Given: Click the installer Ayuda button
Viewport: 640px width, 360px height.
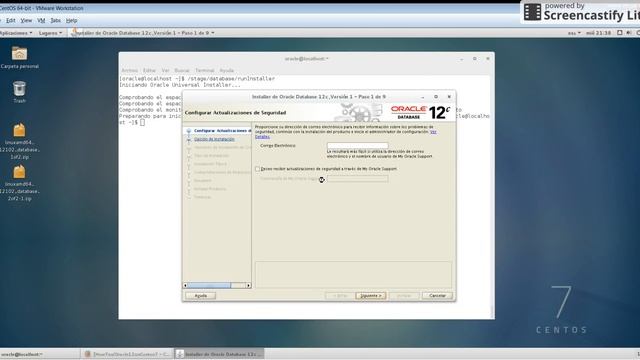Looking at the screenshot, I should click(200, 296).
